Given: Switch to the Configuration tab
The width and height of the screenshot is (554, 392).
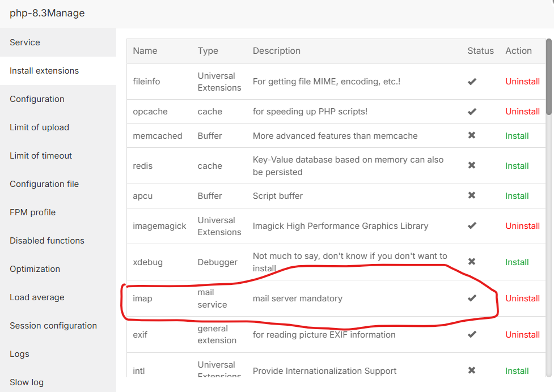Looking at the screenshot, I should 37,99.
